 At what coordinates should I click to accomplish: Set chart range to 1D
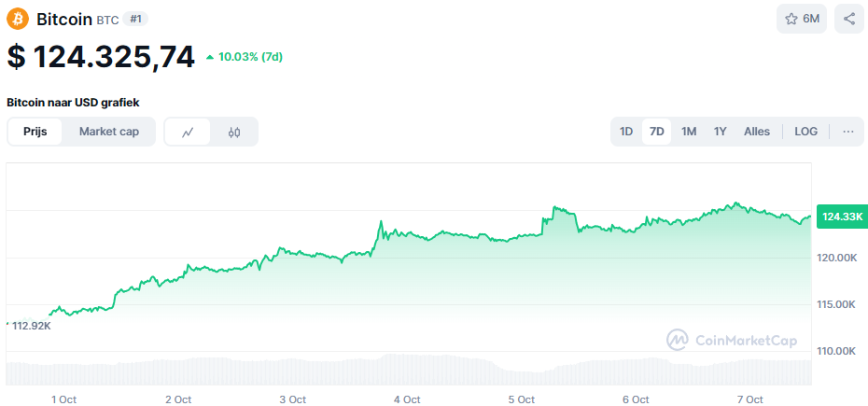(x=626, y=132)
